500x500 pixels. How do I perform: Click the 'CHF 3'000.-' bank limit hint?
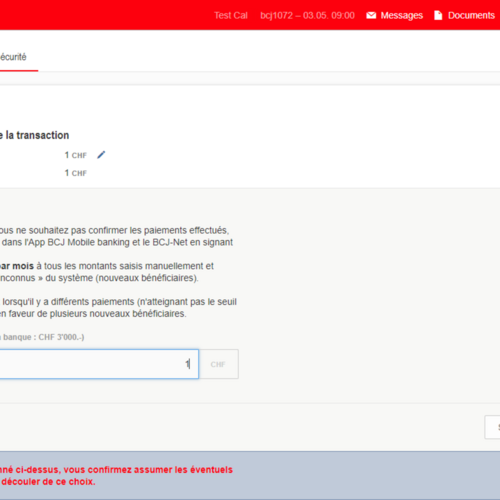(61, 337)
